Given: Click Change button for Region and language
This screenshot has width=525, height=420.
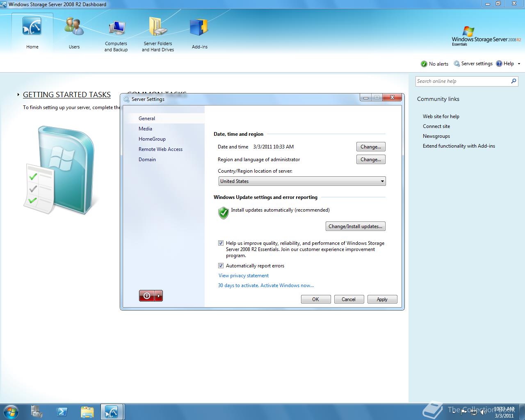Looking at the screenshot, I should coord(371,160).
